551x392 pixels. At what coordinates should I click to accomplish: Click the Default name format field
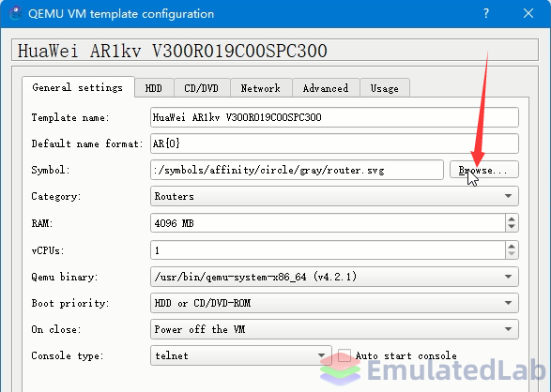pos(334,143)
